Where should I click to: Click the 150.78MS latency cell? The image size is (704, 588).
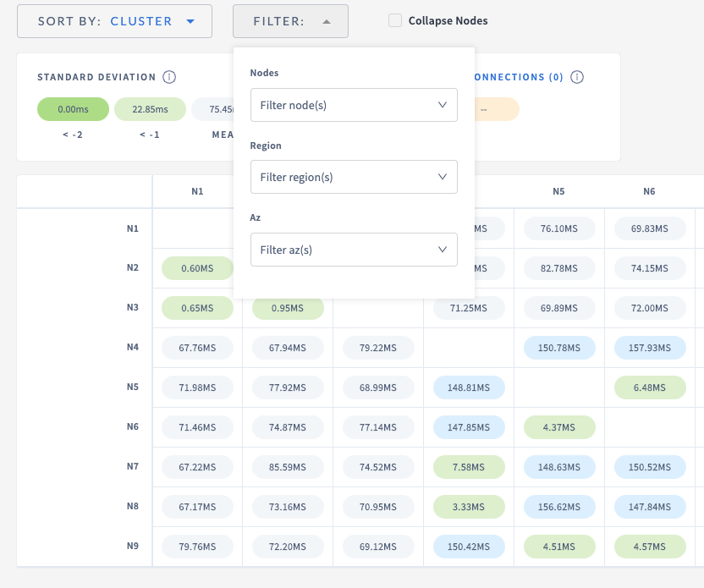(559, 348)
